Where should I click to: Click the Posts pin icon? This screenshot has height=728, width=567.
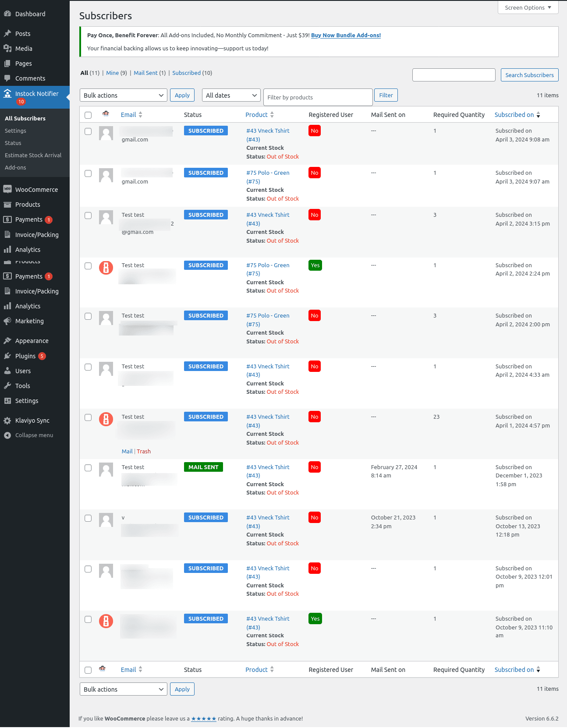[7, 33]
